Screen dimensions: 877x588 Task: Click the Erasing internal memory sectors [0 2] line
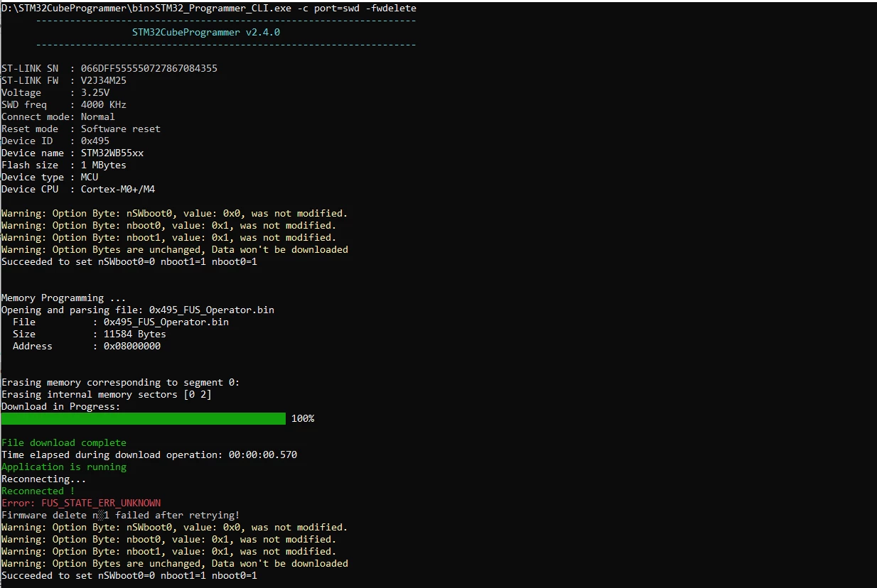[x=107, y=394]
